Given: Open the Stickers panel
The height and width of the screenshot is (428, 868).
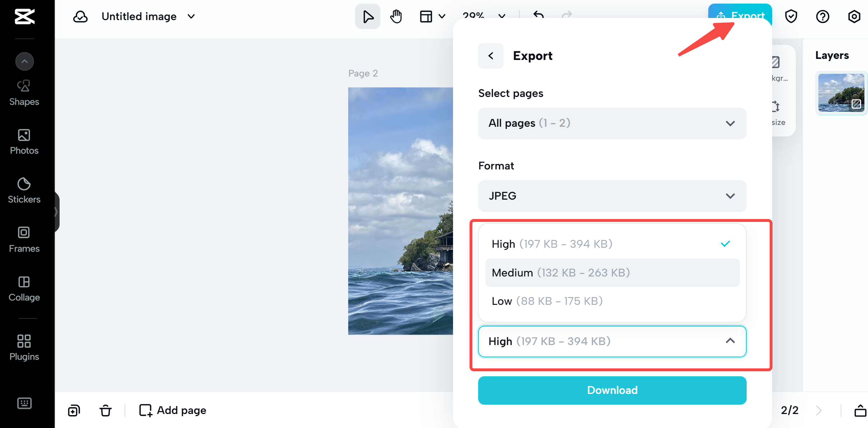Looking at the screenshot, I should (x=24, y=190).
